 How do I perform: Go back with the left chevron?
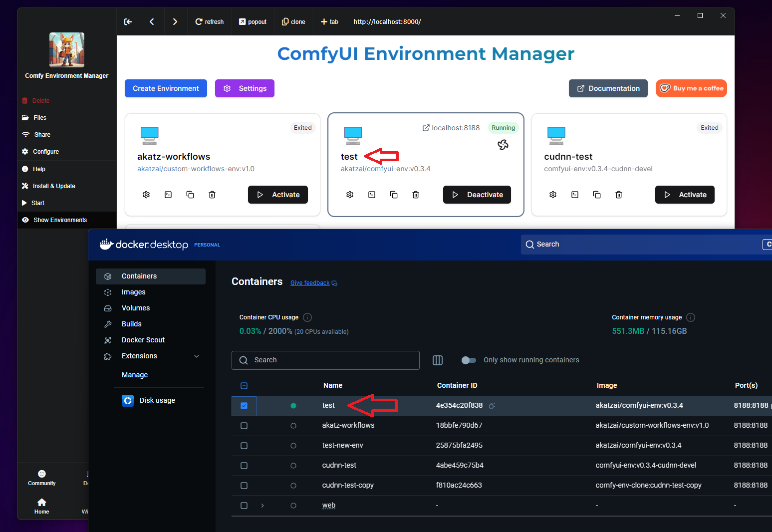tap(152, 21)
